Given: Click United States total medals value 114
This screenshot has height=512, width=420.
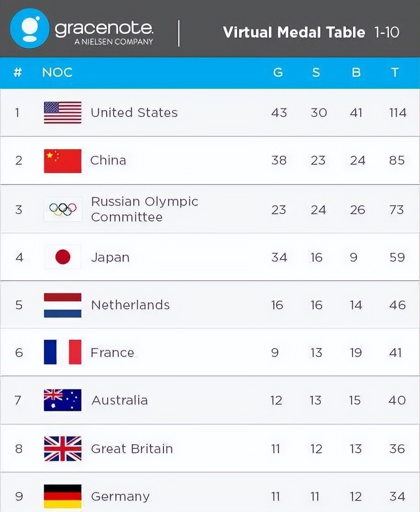Looking at the screenshot, I should tap(398, 113).
